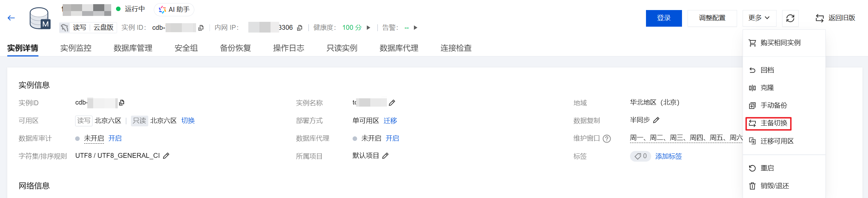Return to old version via 返回旧版
This screenshot has height=198, width=868.
pos(835,18)
